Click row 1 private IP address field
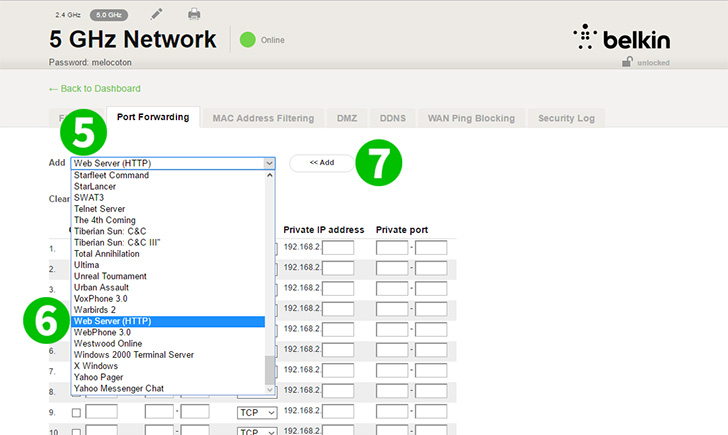728x435 pixels. [x=338, y=247]
